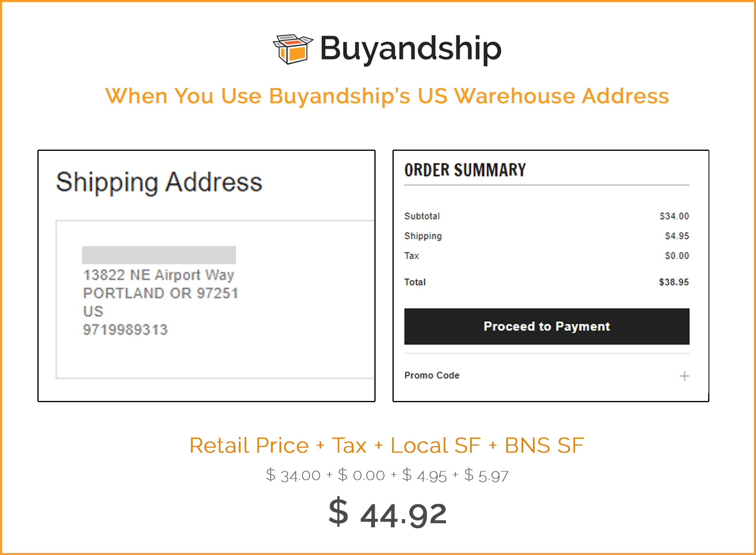Select the greyed-out name field in address
This screenshot has height=555, width=756.
pyautogui.click(x=159, y=255)
